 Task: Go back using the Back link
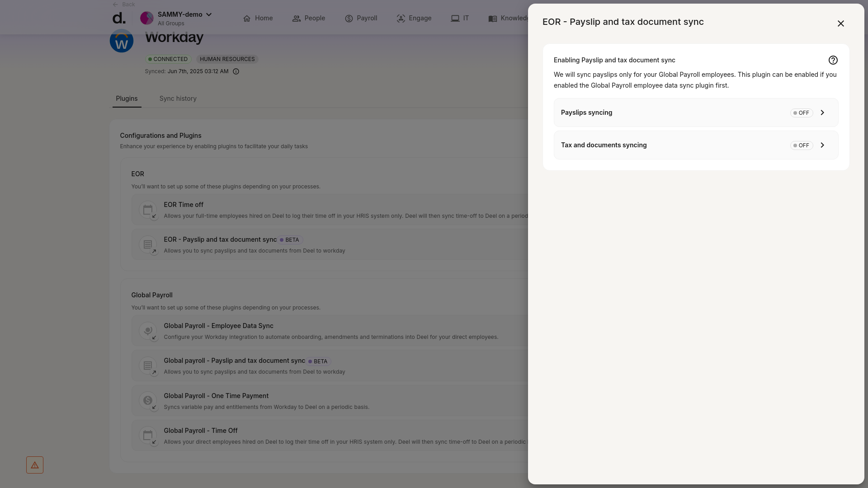(123, 5)
